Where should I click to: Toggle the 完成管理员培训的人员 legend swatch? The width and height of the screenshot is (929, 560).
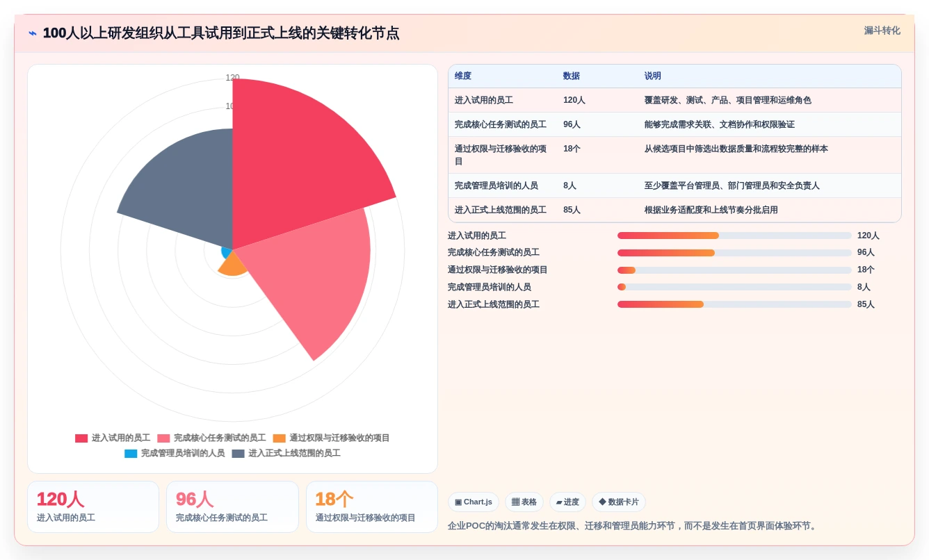131,454
